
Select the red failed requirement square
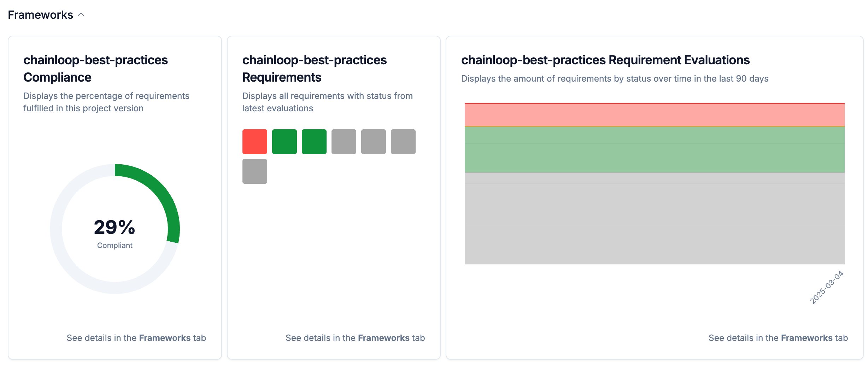click(x=254, y=141)
